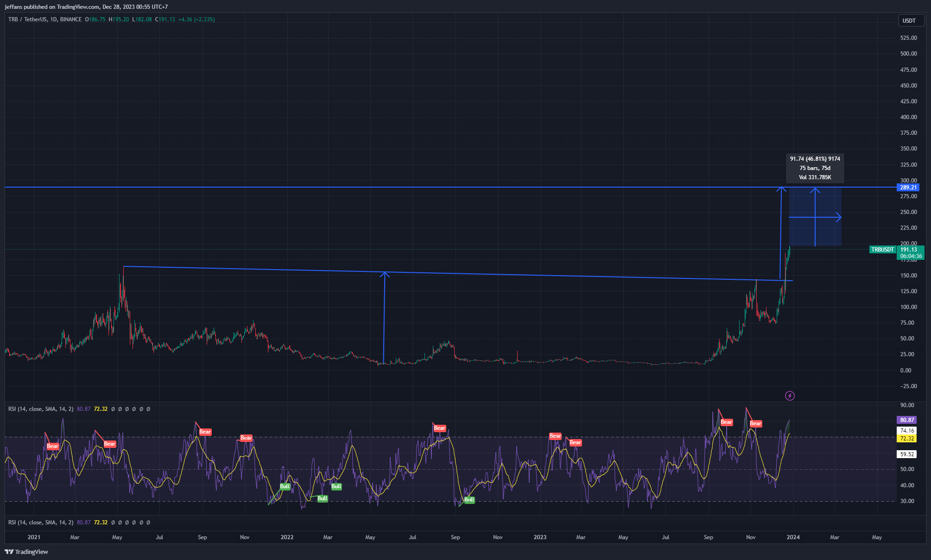Click the purple 80.87 RSI value label
This screenshot has height=560, width=931.
(907, 420)
